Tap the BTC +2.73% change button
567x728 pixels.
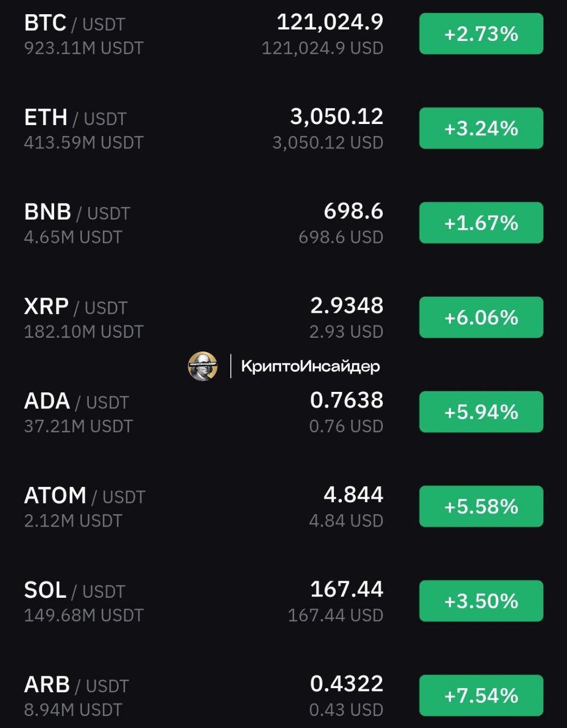(x=481, y=34)
